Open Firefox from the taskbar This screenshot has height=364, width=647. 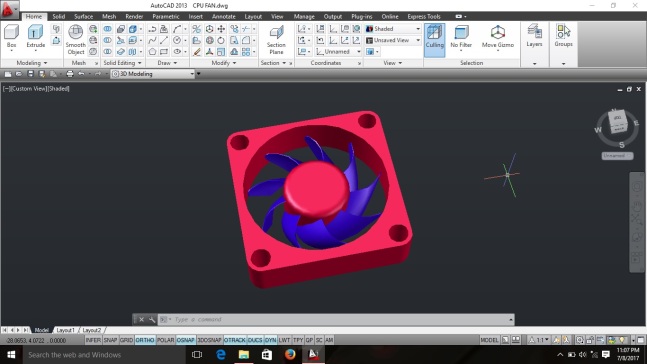click(290, 355)
